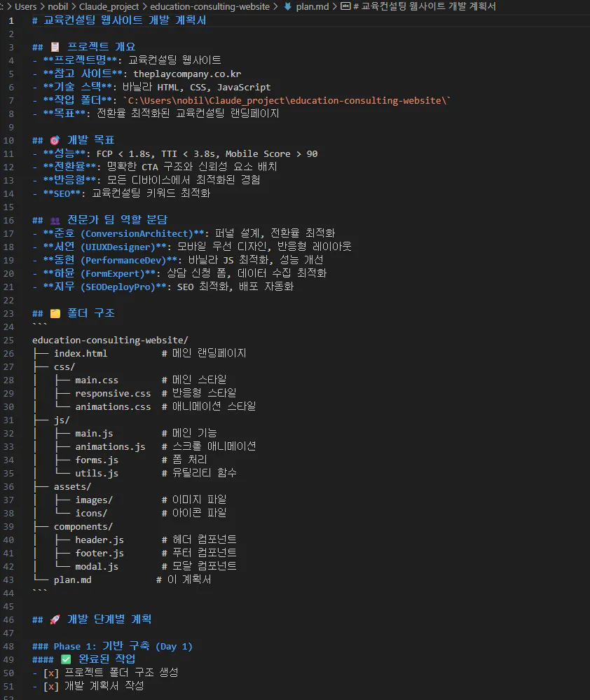Select the Claude_project breadcrumb
Screen dimensions: 590x700
coord(109,7)
